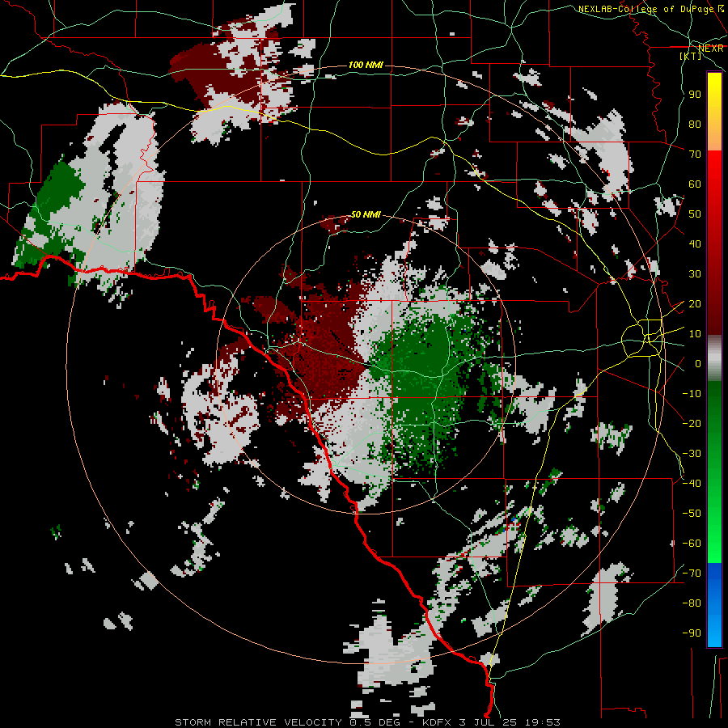Click the -10 value on velocity scale
This screenshot has width=728, height=728.
pos(692,394)
